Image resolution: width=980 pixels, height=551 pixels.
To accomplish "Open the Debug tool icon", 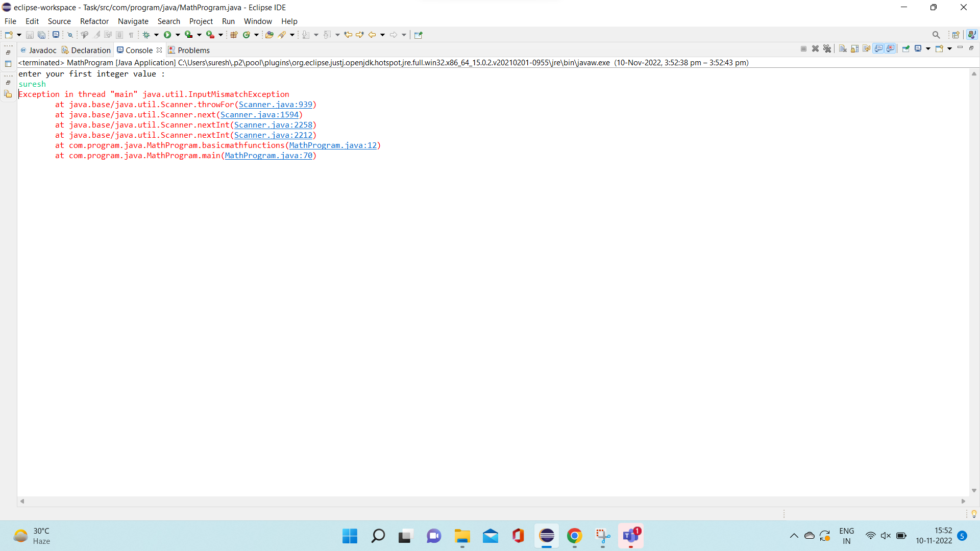I will coord(145,34).
